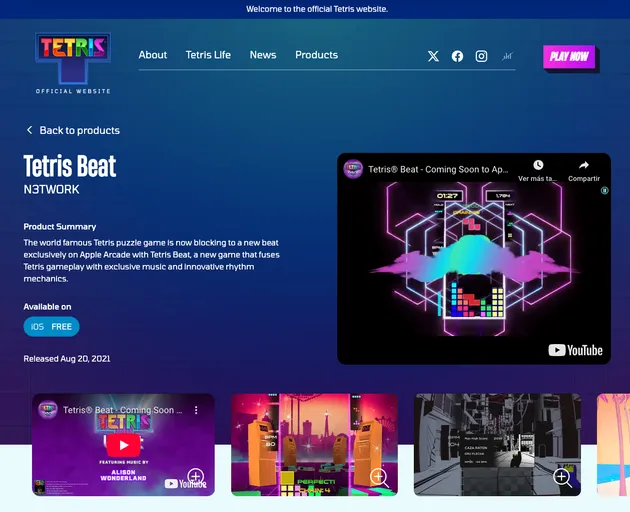This screenshot has height=512, width=630.
Task: Open the Tetris Life menu item
Action: pyautogui.click(x=208, y=55)
